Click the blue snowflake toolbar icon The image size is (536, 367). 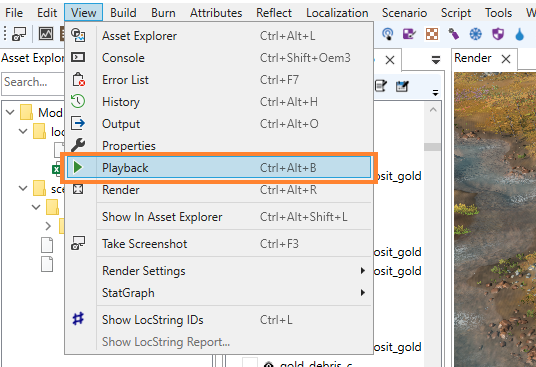pos(475,34)
